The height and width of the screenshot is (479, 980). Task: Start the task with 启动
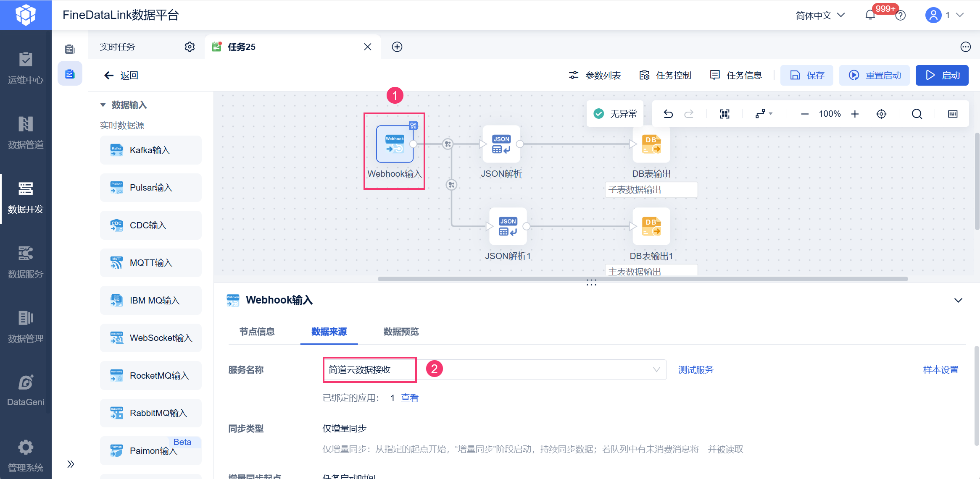pos(942,75)
